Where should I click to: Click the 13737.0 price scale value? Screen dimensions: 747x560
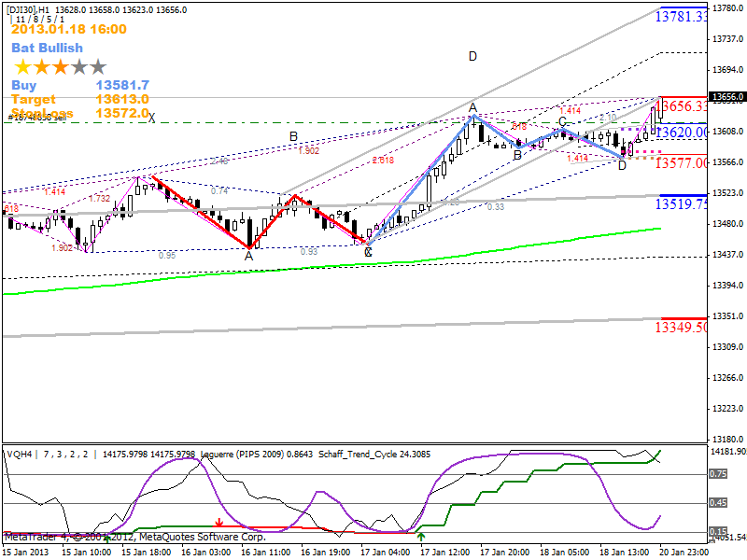[x=727, y=39]
